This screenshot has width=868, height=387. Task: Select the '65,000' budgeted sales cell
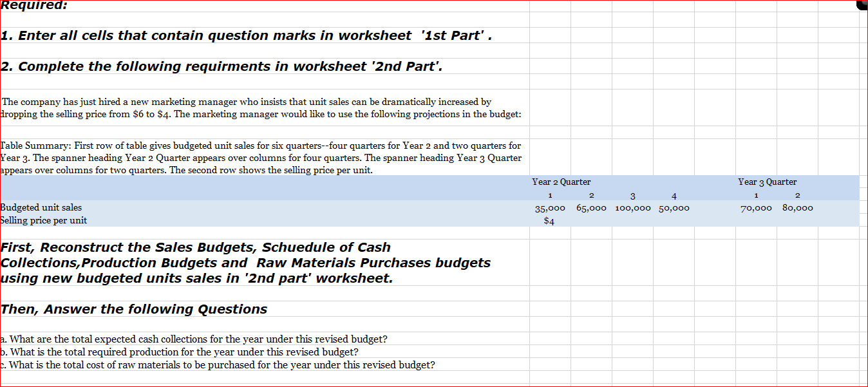pos(591,207)
